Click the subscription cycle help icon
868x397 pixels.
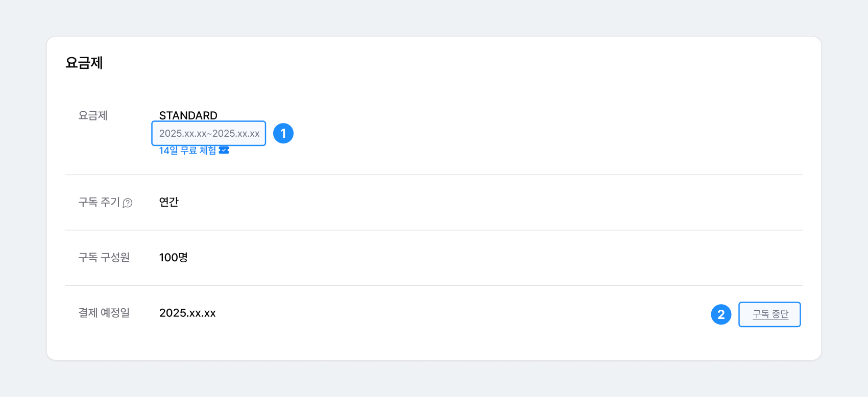click(128, 203)
